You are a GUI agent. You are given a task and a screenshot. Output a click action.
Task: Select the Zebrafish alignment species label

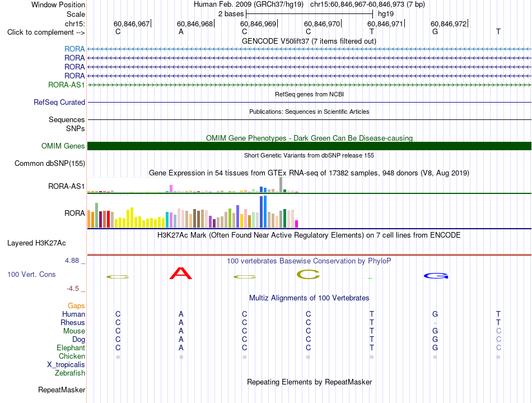pyautogui.click(x=70, y=373)
